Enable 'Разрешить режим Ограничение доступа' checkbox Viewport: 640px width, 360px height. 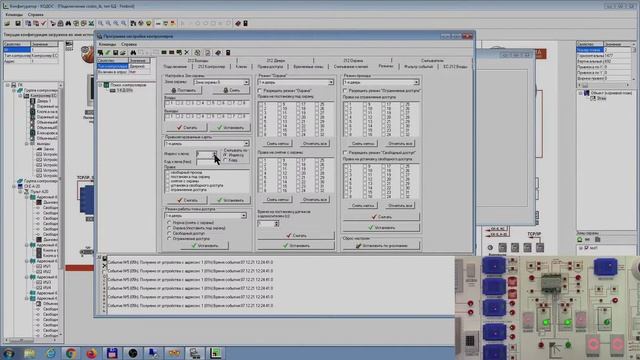tap(345, 91)
